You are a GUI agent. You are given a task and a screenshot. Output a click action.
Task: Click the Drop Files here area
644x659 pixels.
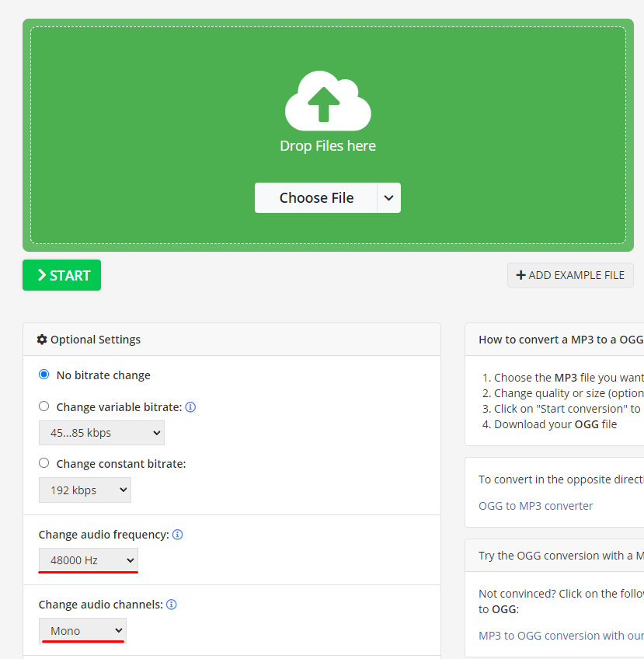(x=327, y=145)
